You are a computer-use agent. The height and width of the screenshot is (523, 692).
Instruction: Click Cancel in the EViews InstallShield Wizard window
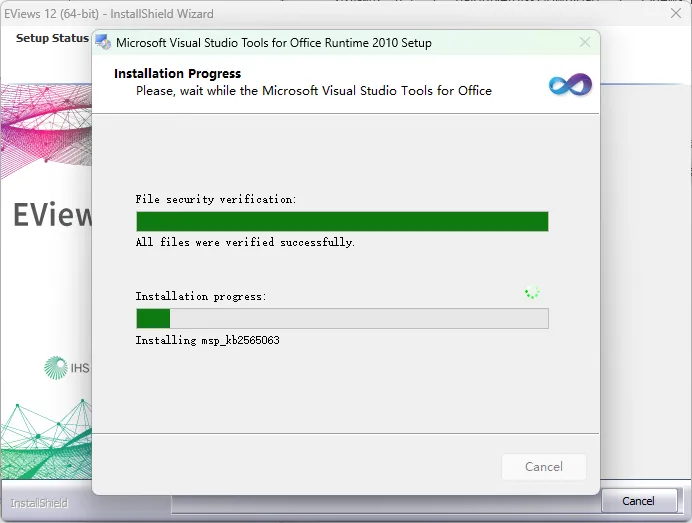(639, 501)
